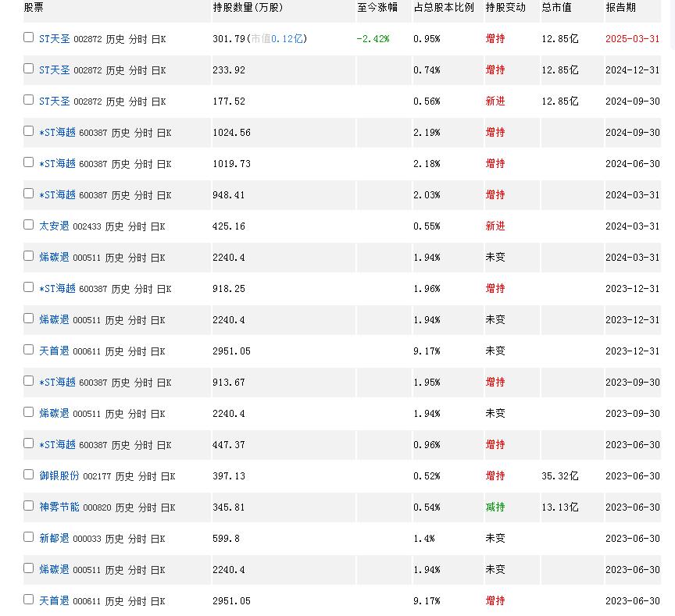
Task: Tick checkbox beside 太安退 002433
Action: 28,225
